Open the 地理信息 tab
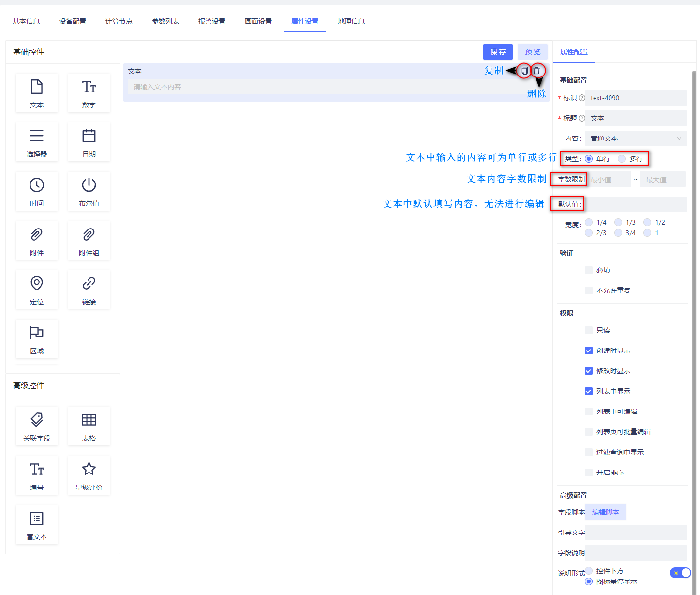The width and height of the screenshot is (700, 595). [x=351, y=21]
